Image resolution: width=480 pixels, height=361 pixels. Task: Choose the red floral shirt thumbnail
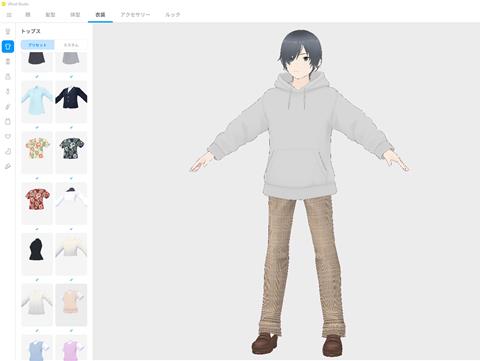pyautogui.click(x=37, y=203)
